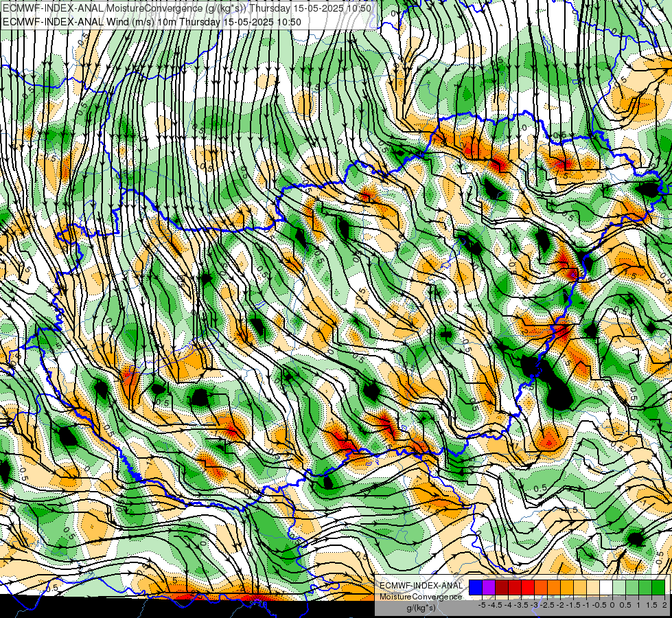Click the legend label ECMWF-INDEX-ANAL
Image resolution: width=672 pixels, height=618 pixels.
click(x=421, y=586)
